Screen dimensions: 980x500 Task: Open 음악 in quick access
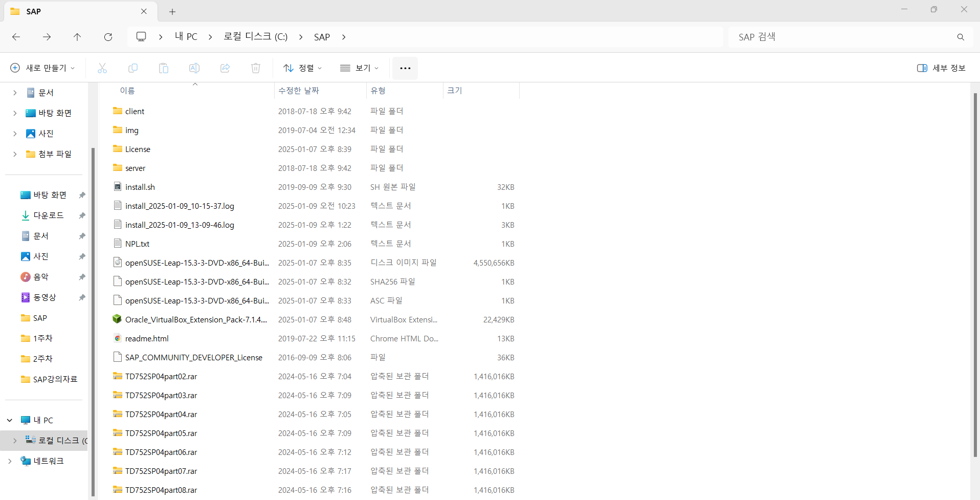(x=41, y=277)
